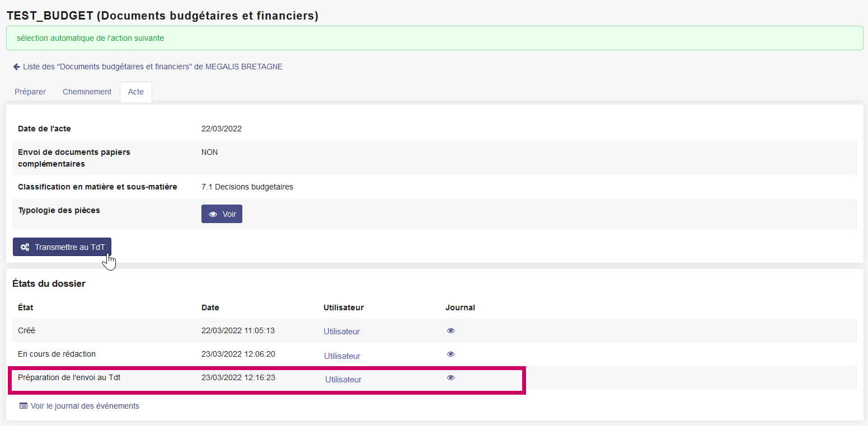This screenshot has width=868, height=426.
Task: Click the list icon beside Voir le journal
Action: [x=23, y=406]
